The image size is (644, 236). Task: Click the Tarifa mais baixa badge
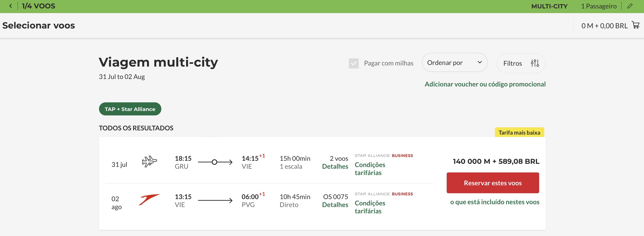click(x=519, y=132)
